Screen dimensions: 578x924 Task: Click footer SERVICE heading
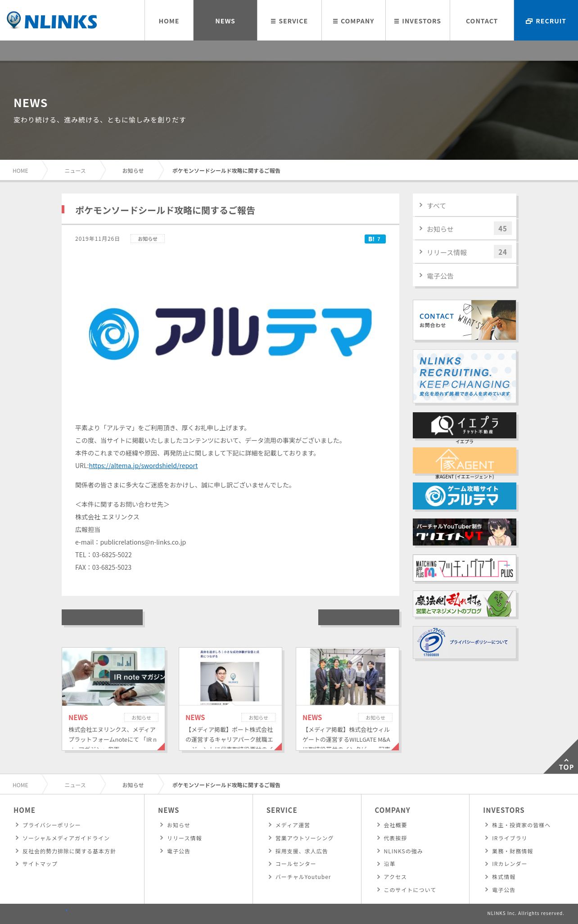(281, 810)
